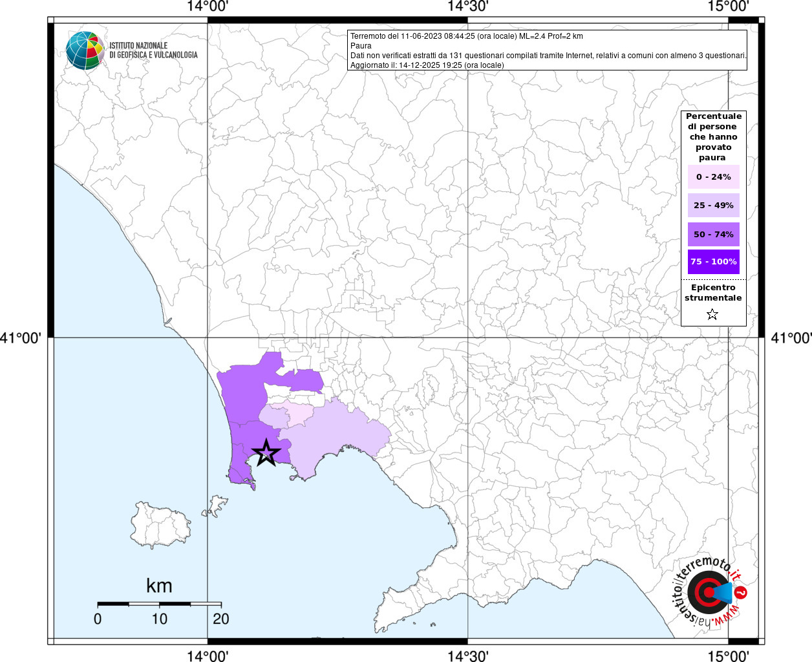This screenshot has width=812, height=662.
Task: Click the 'Epicentro strumentale' legend label
Action: [713, 293]
